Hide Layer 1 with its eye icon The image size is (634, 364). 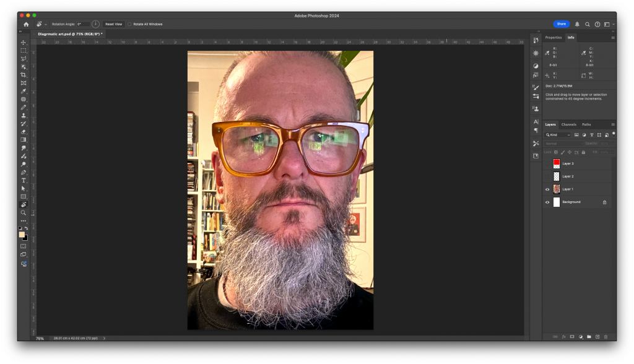coord(547,189)
